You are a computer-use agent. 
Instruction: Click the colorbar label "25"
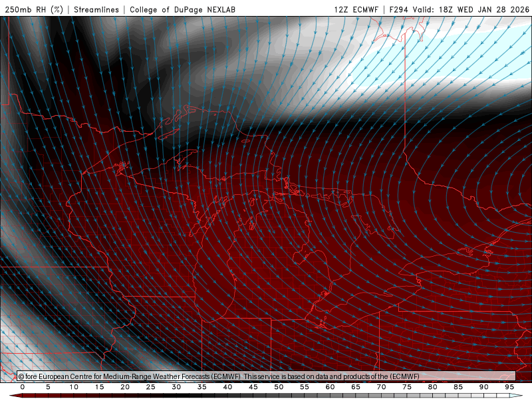click(151, 387)
